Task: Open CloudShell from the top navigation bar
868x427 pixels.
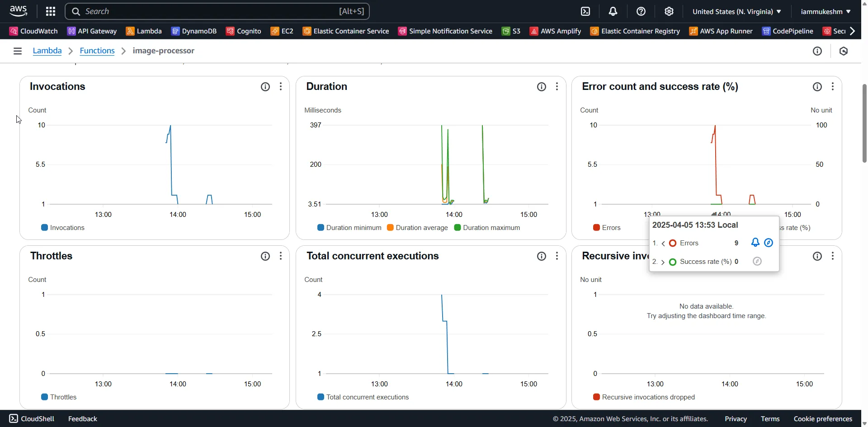Action: click(585, 11)
